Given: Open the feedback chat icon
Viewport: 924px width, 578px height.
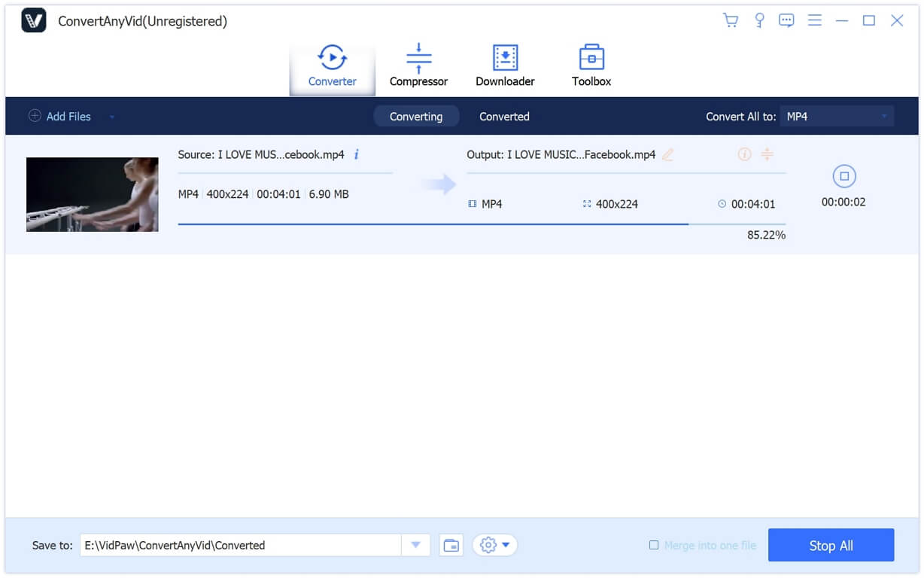Looking at the screenshot, I should pos(786,20).
